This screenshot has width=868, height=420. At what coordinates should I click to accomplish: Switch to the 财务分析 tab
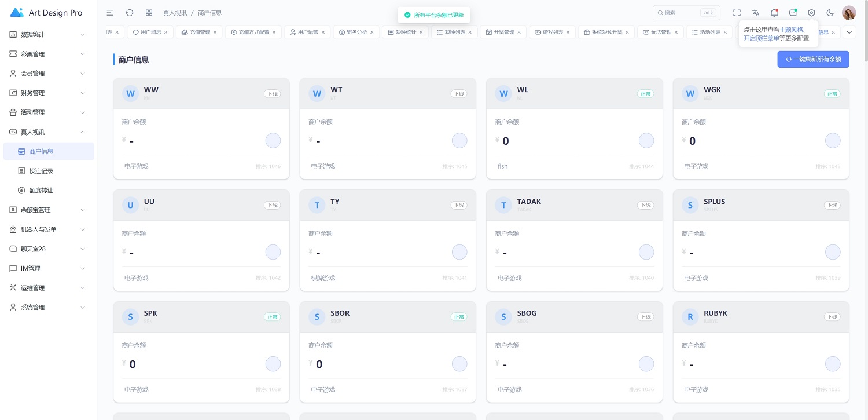coord(356,32)
